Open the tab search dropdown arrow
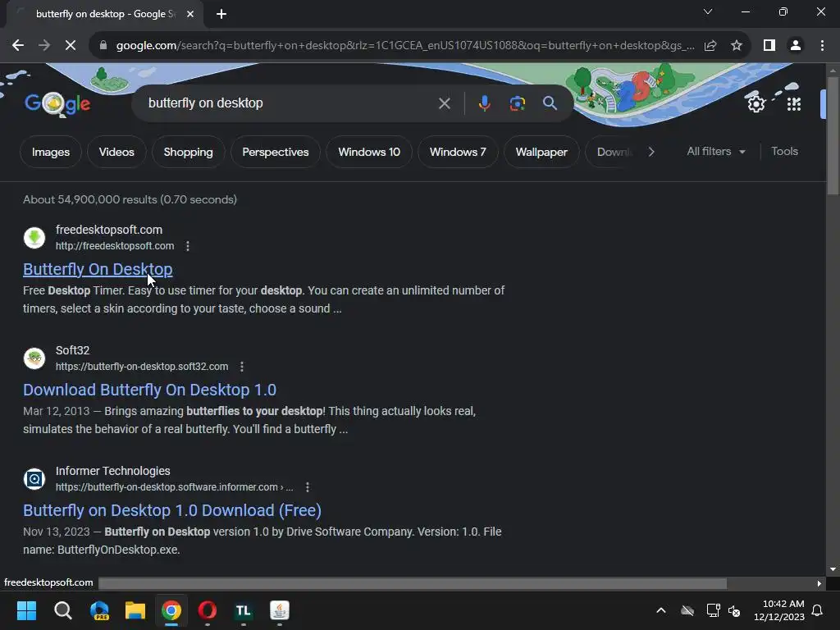Screen dimensions: 840x630 point(708,11)
